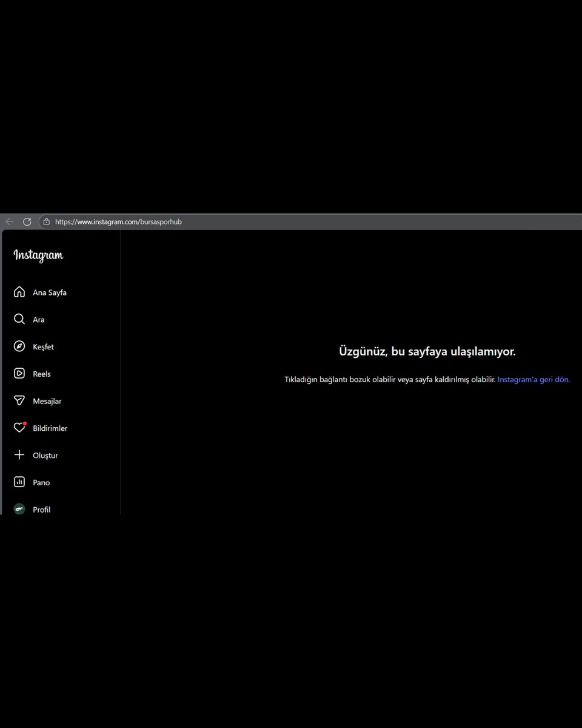Click the browser back arrow

9,221
